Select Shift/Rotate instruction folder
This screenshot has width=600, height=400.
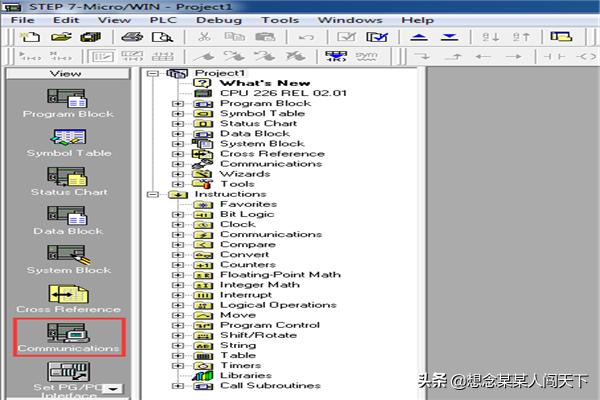[258, 335]
